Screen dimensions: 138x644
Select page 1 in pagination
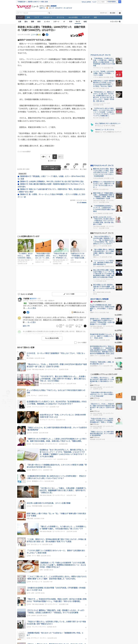coord(49,157)
